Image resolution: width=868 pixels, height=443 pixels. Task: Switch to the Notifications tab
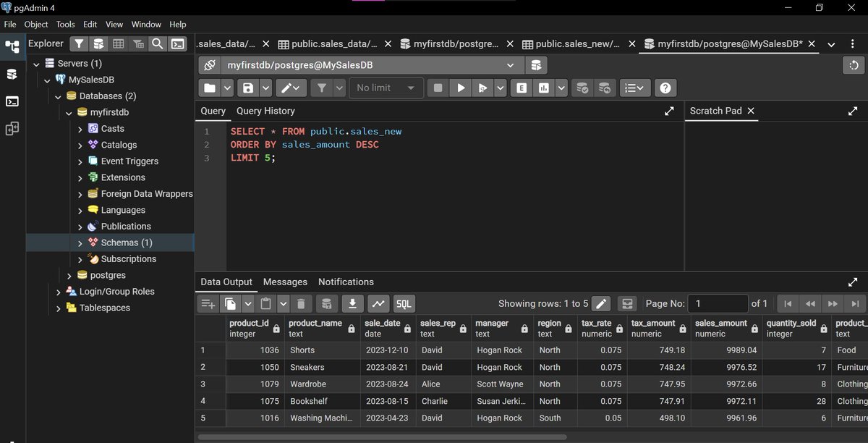tap(346, 282)
